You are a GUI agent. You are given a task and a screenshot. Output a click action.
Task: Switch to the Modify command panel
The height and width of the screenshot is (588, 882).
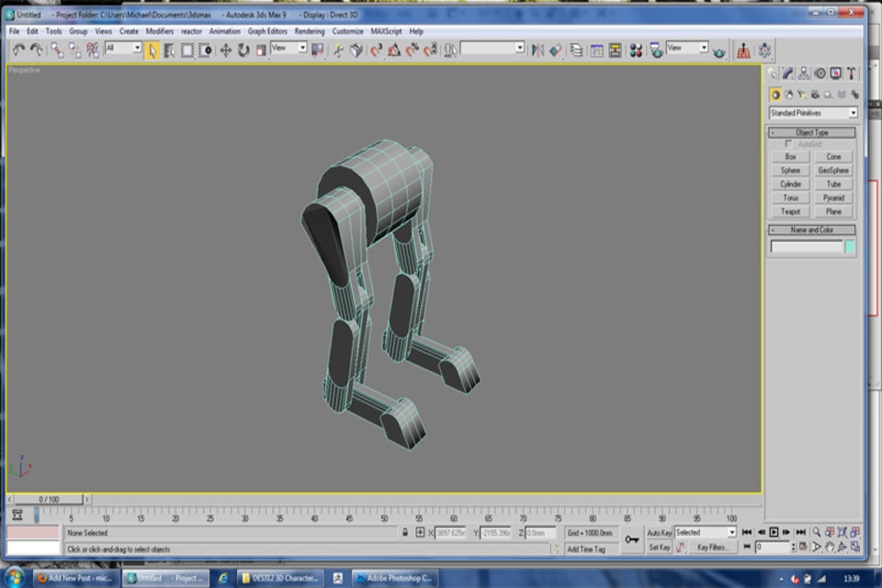click(787, 73)
